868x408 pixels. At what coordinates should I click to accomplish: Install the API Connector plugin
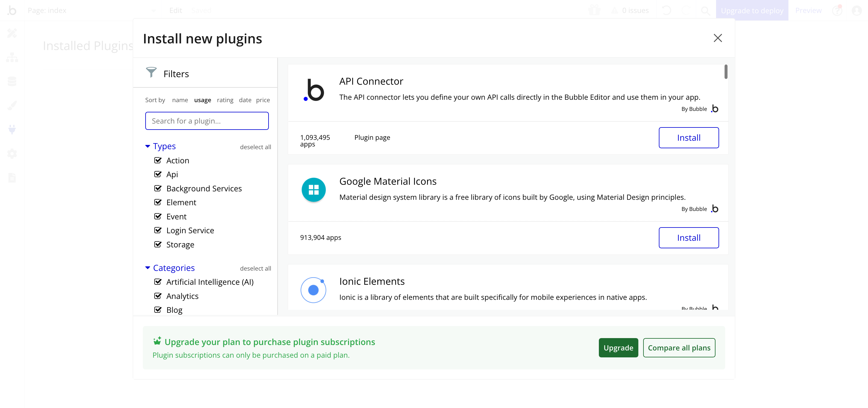coord(688,137)
